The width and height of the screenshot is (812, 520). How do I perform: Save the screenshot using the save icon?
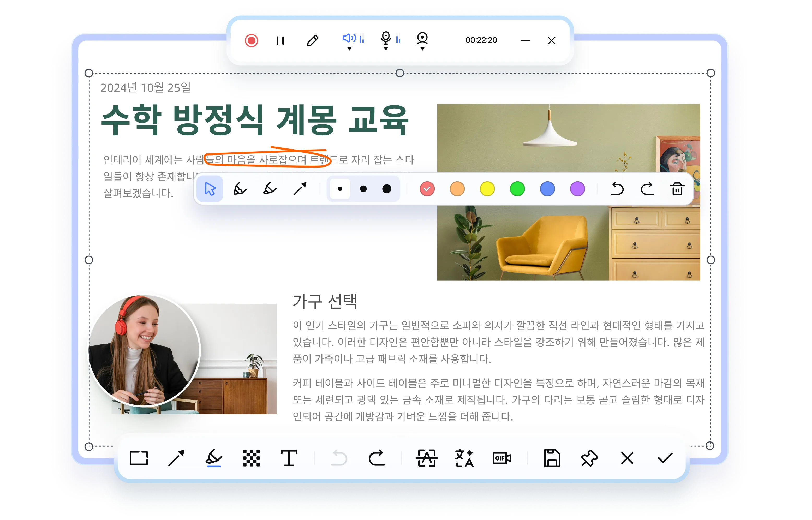click(x=552, y=458)
